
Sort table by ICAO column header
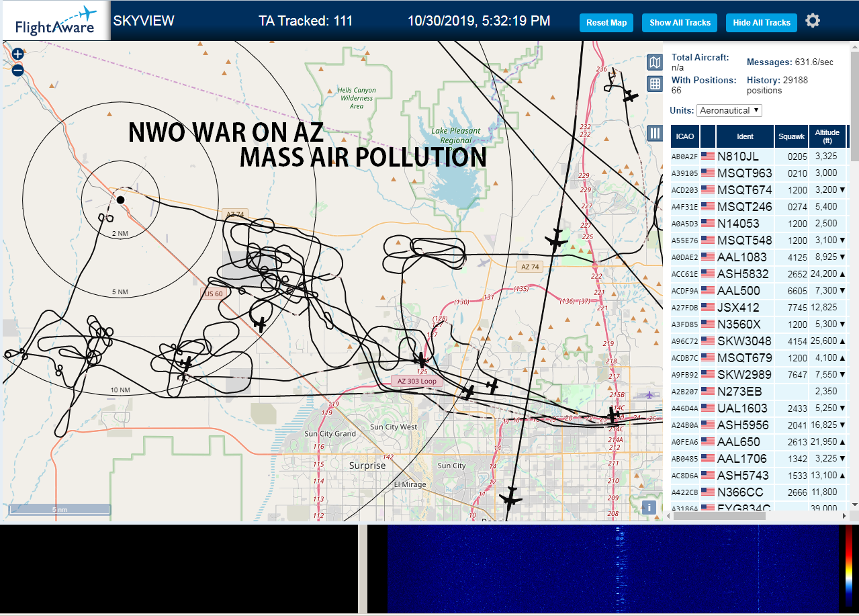[x=685, y=136]
